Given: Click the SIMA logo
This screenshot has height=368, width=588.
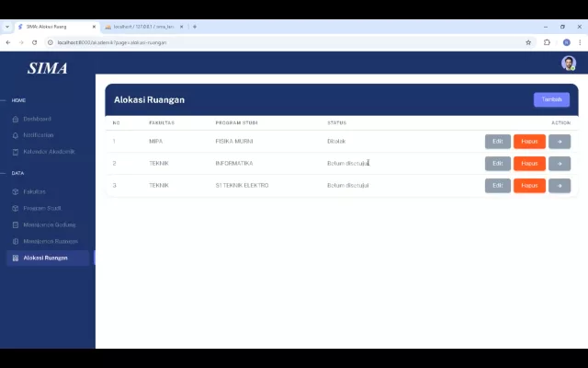Looking at the screenshot, I should point(48,68).
